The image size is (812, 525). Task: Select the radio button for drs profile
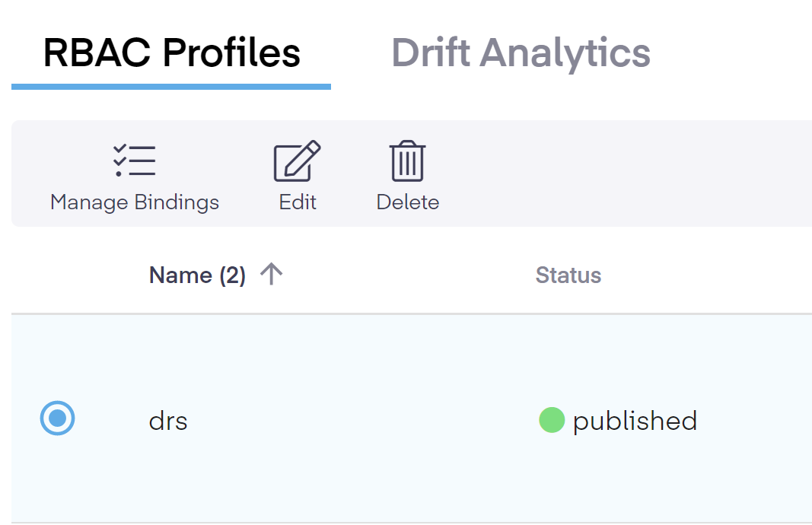(57, 418)
